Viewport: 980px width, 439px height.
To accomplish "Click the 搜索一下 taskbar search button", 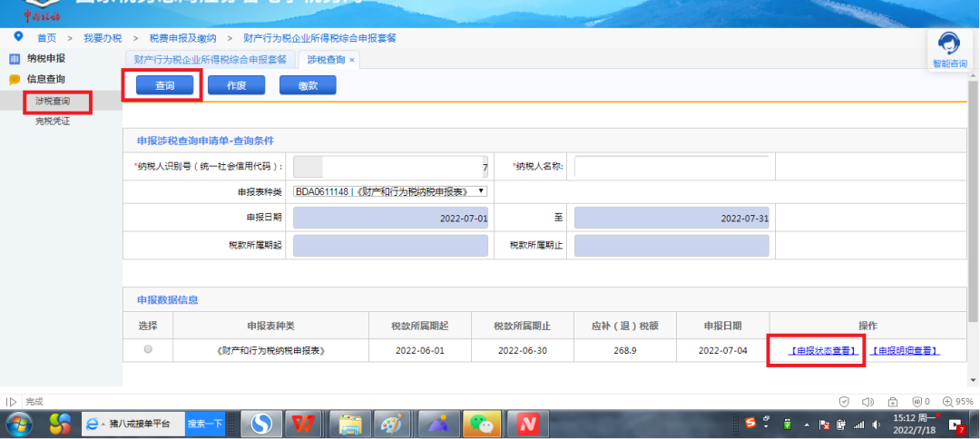I will click(205, 424).
